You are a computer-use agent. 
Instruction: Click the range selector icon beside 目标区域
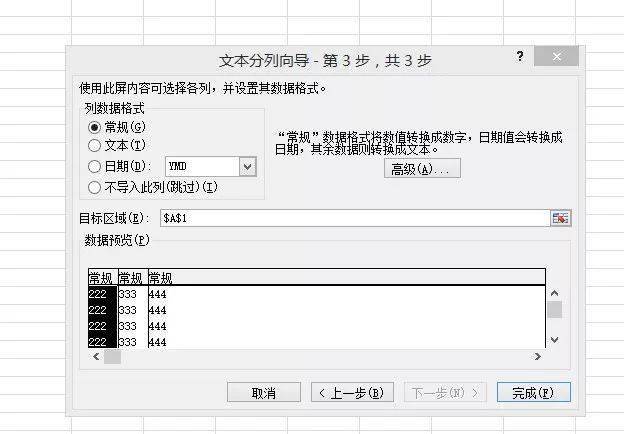[560, 218]
